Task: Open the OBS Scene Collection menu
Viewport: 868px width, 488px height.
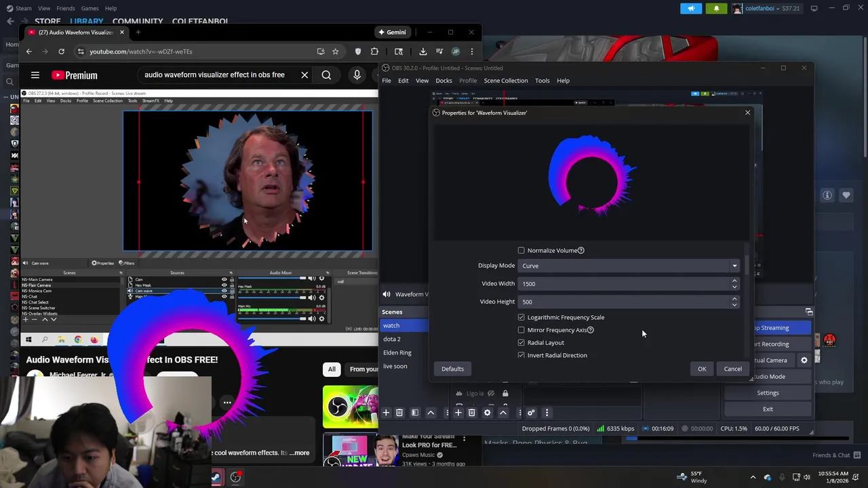Action: coord(505,81)
